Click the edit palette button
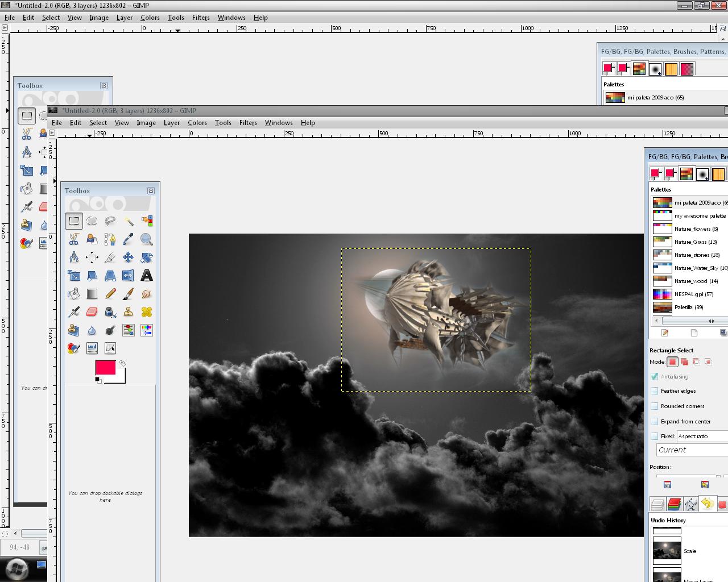Image resolution: width=728 pixels, height=582 pixels. pos(664,333)
